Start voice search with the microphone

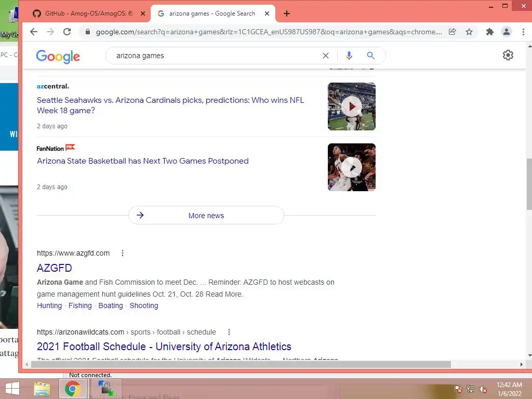349,56
